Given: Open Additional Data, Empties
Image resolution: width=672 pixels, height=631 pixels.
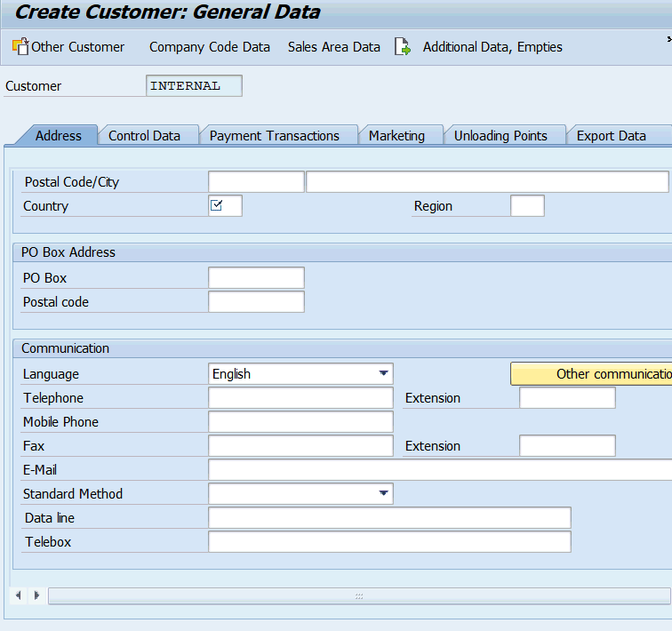Looking at the screenshot, I should (x=492, y=47).
